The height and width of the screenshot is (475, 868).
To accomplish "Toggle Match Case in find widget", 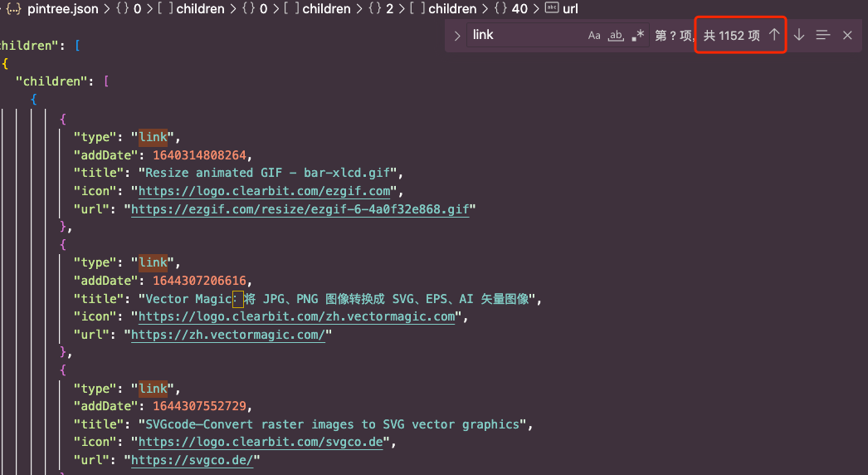I will [594, 36].
